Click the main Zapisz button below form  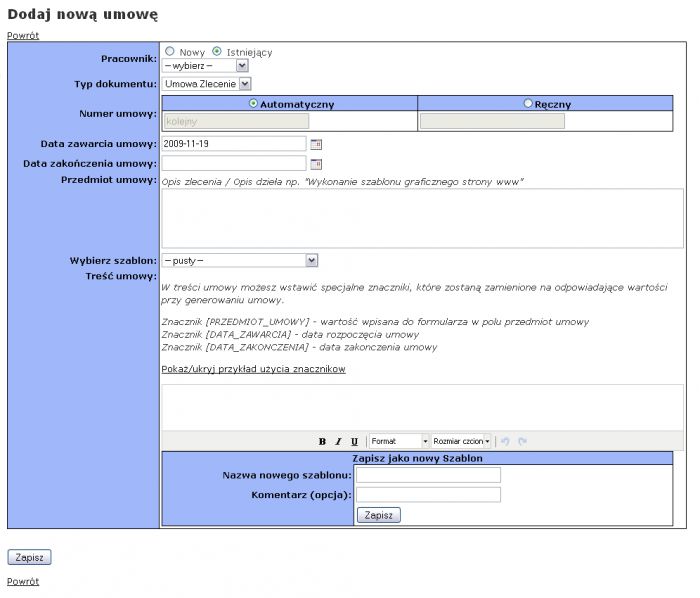click(x=29, y=557)
